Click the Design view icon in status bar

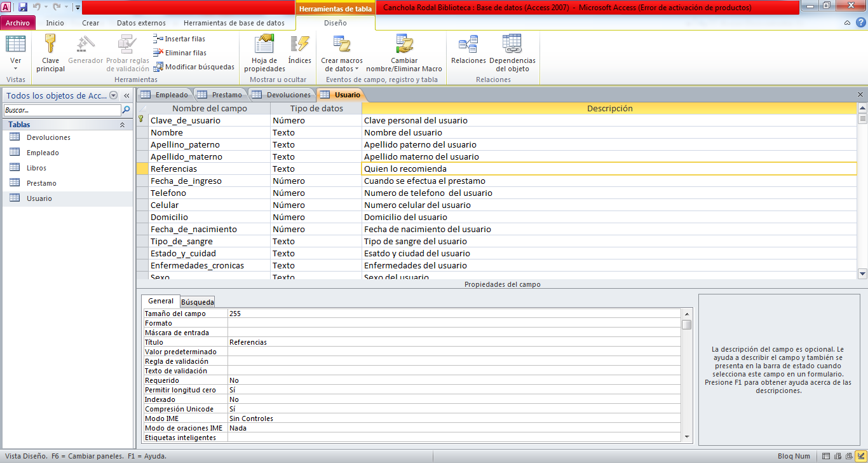[x=860, y=456]
